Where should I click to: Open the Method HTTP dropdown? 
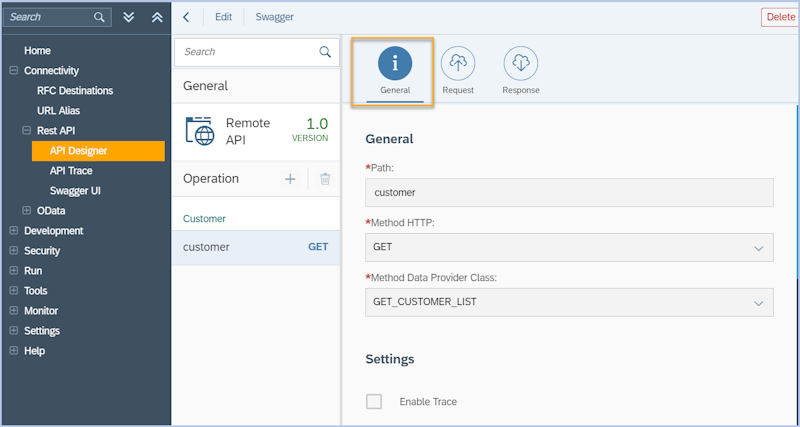758,247
